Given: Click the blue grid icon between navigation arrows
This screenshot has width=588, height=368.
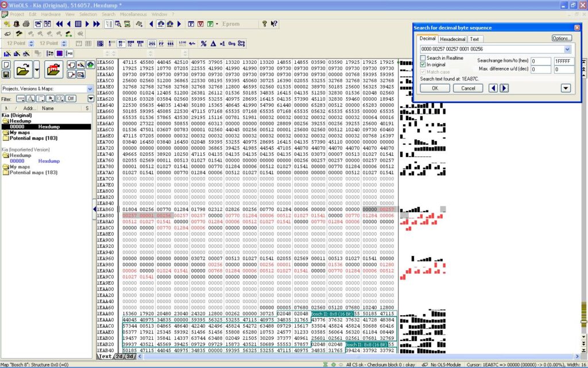Looking at the screenshot, I should (x=78, y=24).
